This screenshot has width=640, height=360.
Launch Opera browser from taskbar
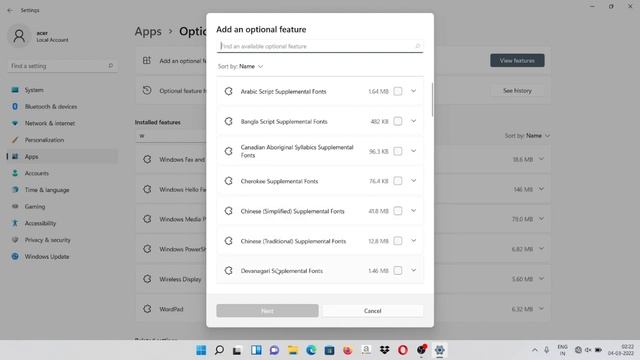tap(403, 350)
